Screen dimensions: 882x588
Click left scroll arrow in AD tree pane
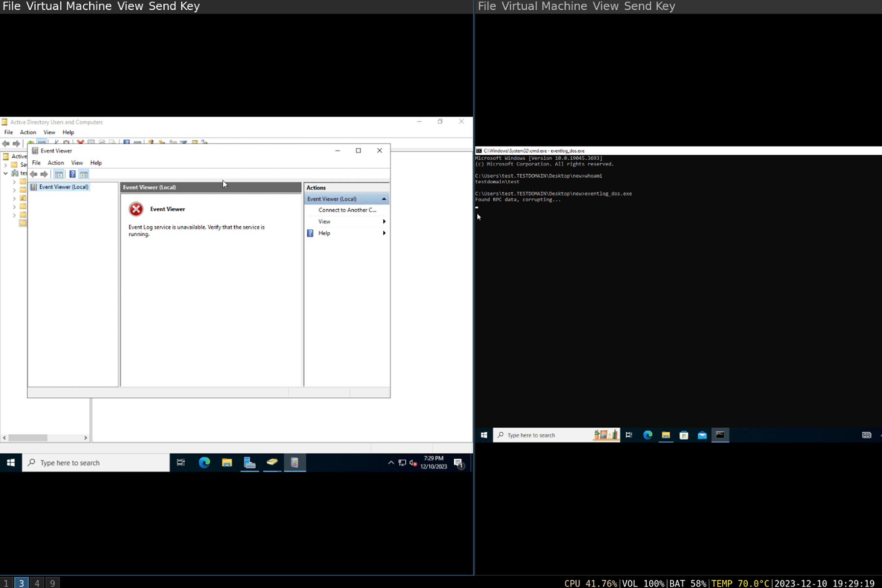(4, 438)
